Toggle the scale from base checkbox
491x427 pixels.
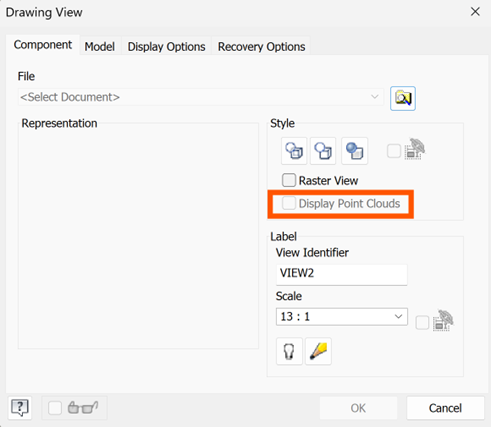pyautogui.click(x=422, y=323)
